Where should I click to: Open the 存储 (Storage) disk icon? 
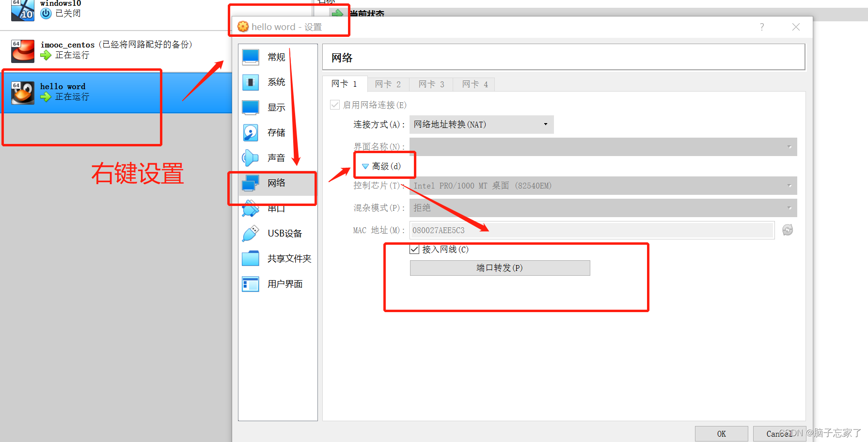[x=251, y=133]
